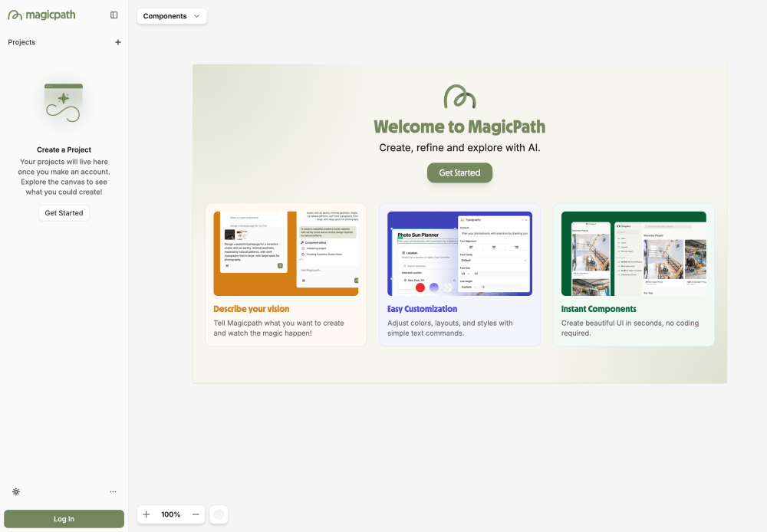Click the "Describe your vision" card title
Viewport: 767px width, 532px height.
pyautogui.click(x=252, y=309)
